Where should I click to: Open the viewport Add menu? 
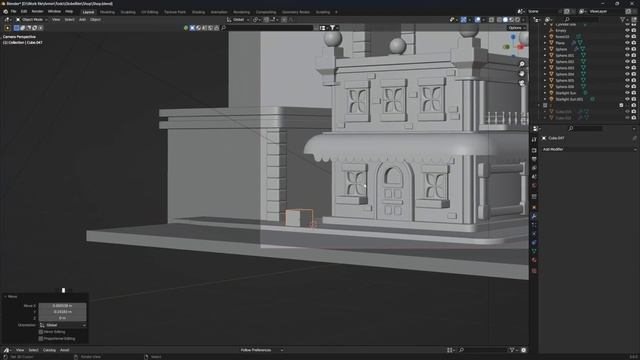click(82, 20)
